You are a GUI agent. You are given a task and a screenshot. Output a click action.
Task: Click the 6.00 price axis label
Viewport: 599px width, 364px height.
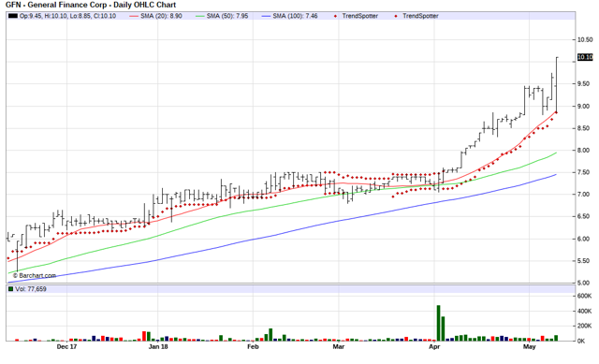click(x=585, y=239)
